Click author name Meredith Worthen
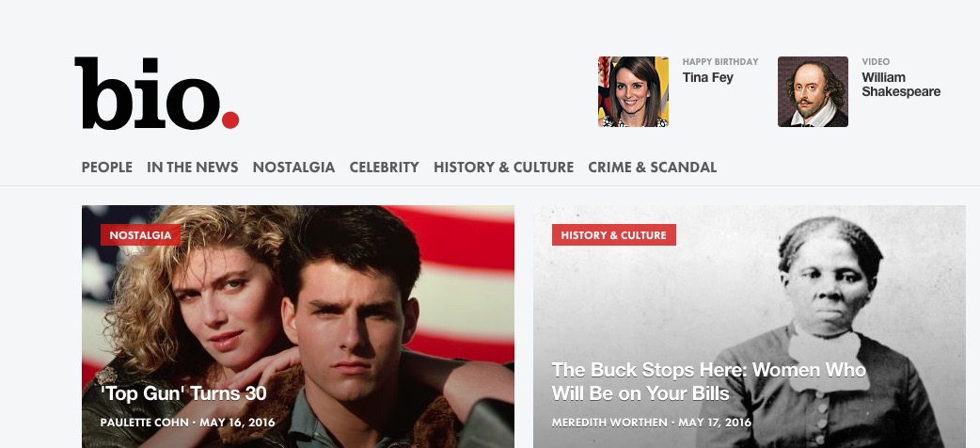Image resolution: width=980 pixels, height=448 pixels. click(x=609, y=423)
